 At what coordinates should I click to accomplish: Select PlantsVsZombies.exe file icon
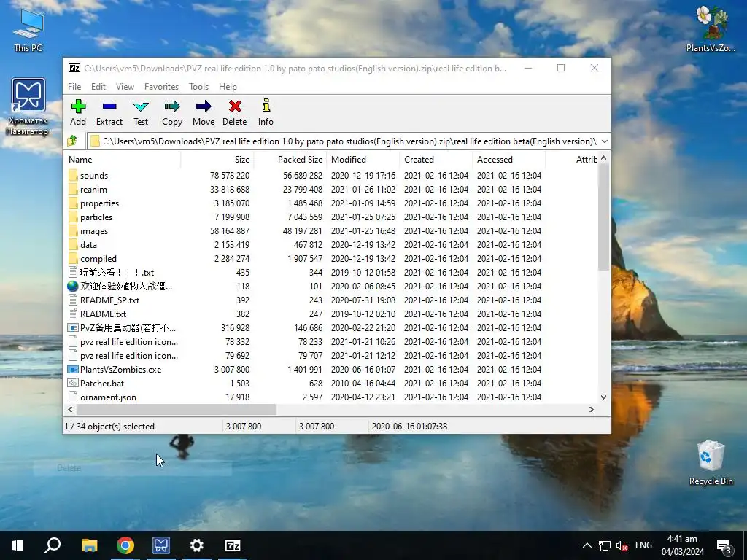point(73,369)
